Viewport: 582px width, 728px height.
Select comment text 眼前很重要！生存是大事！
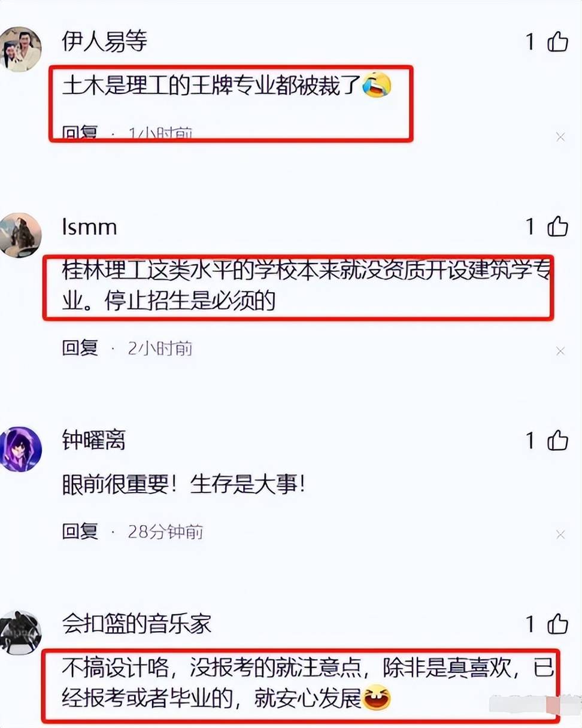(184, 486)
